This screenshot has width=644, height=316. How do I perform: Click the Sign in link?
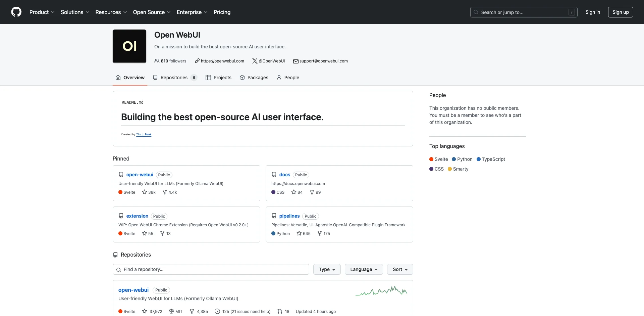click(x=593, y=12)
